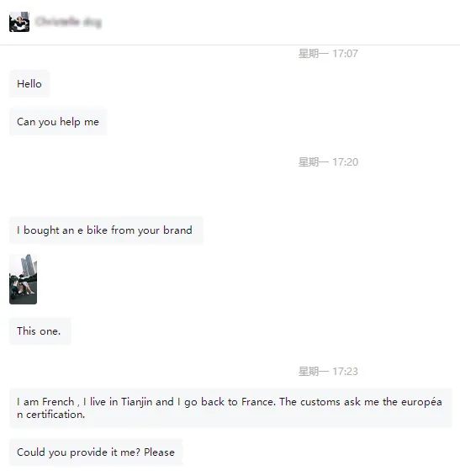The image size is (460, 476).
Task: Click the word 'France.' in the message
Action: point(258,402)
